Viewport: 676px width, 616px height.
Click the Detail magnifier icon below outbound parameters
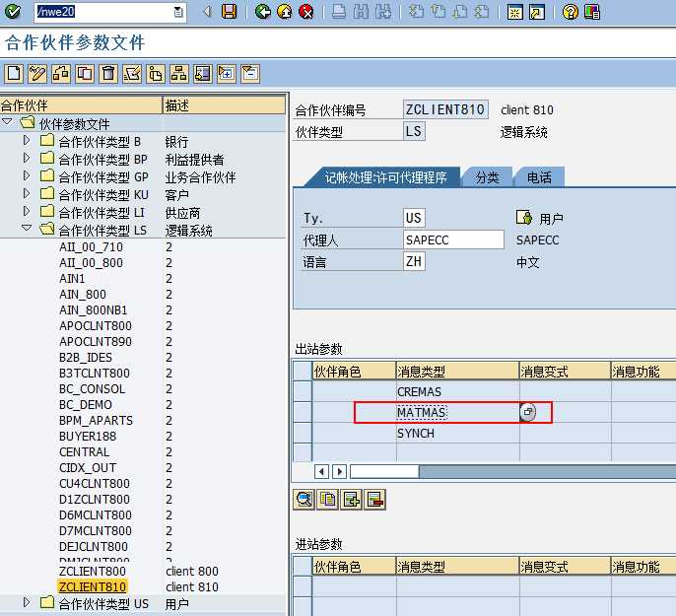pos(304,500)
